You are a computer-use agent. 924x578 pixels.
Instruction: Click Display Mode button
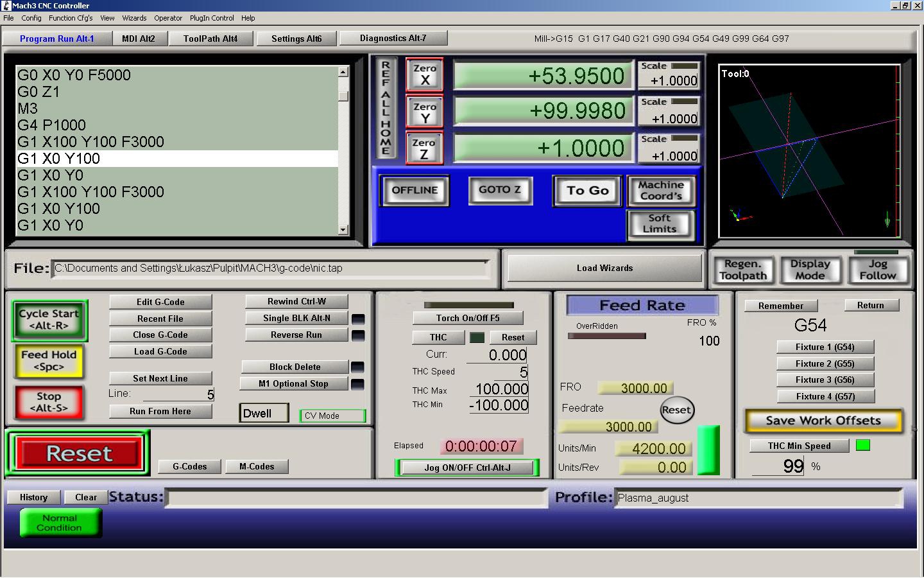pyautogui.click(x=810, y=270)
